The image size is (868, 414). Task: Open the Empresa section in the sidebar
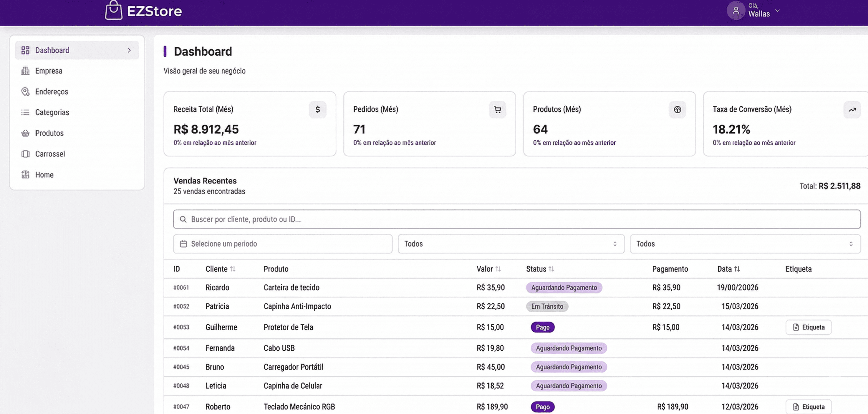pyautogui.click(x=49, y=71)
